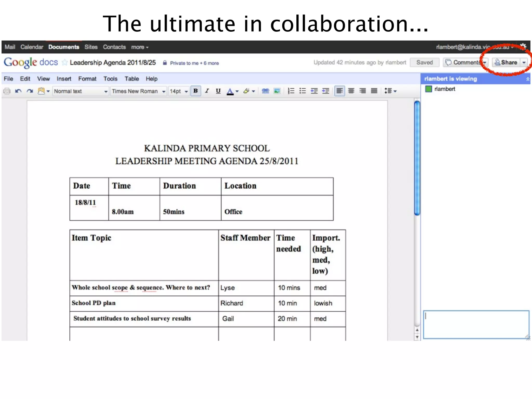Redo the last action
Viewport: 532px width, 399px height.
[30, 91]
